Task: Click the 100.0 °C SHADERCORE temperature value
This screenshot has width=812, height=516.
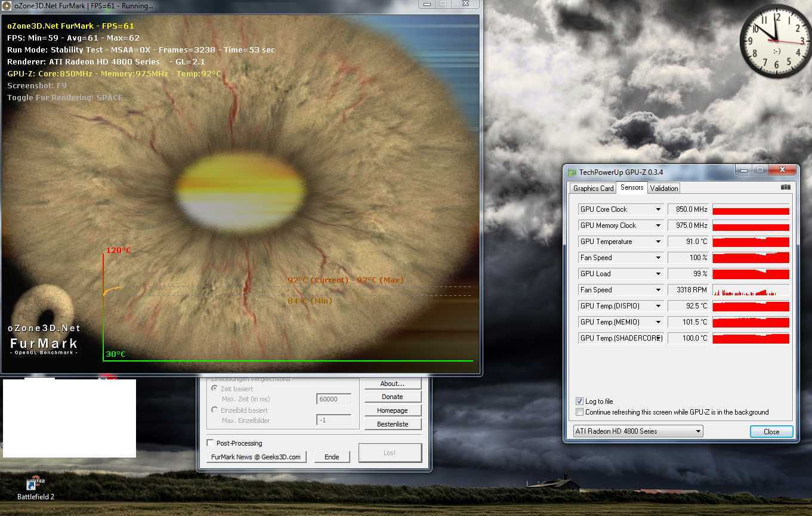Action: pyautogui.click(x=688, y=338)
